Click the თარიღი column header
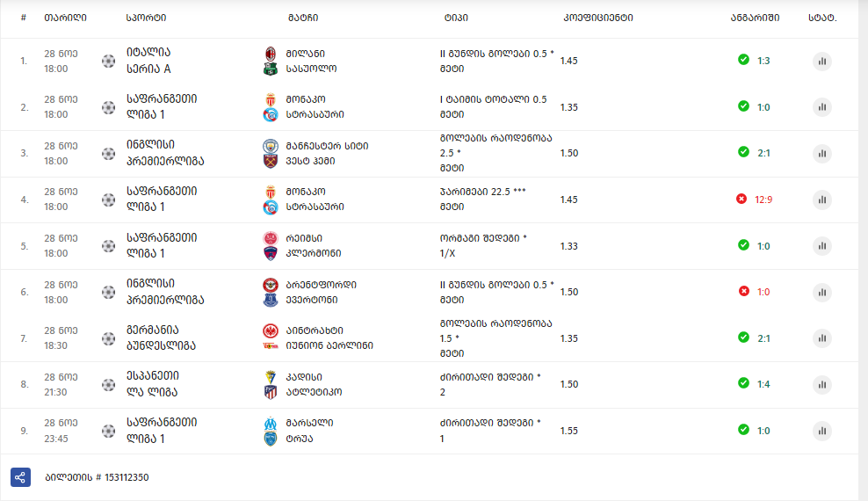Viewport: 868px width, 501px height. 65,18
